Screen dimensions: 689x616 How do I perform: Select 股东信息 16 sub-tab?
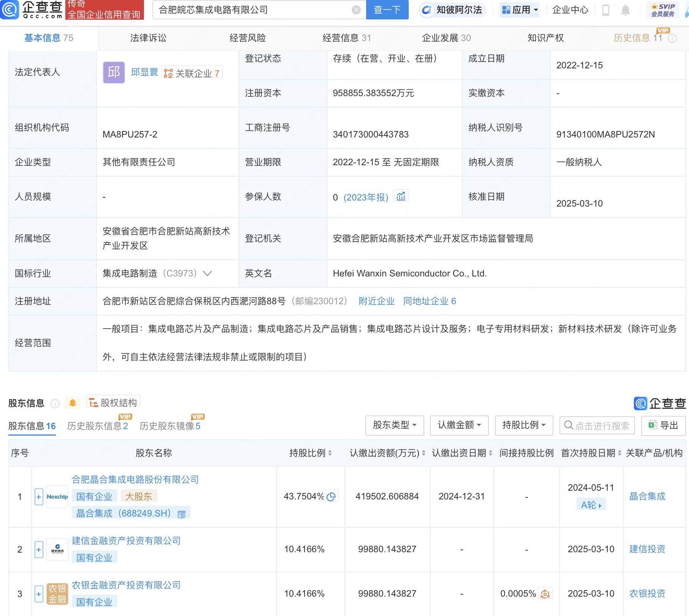tap(32, 426)
